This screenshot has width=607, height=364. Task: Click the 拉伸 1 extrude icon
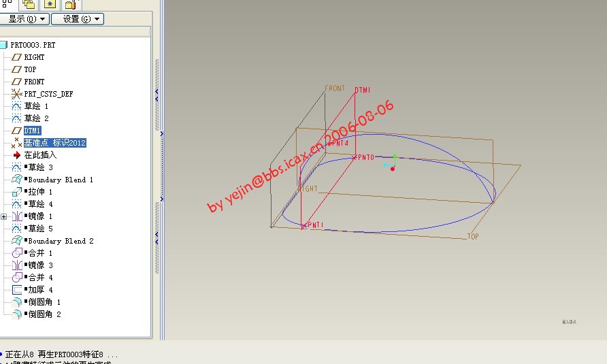(x=16, y=192)
